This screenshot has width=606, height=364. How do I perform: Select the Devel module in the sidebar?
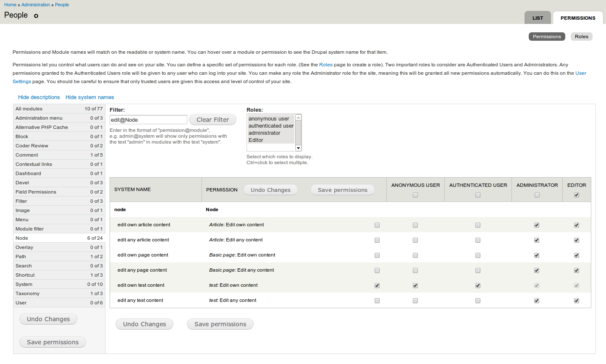pos(59,183)
